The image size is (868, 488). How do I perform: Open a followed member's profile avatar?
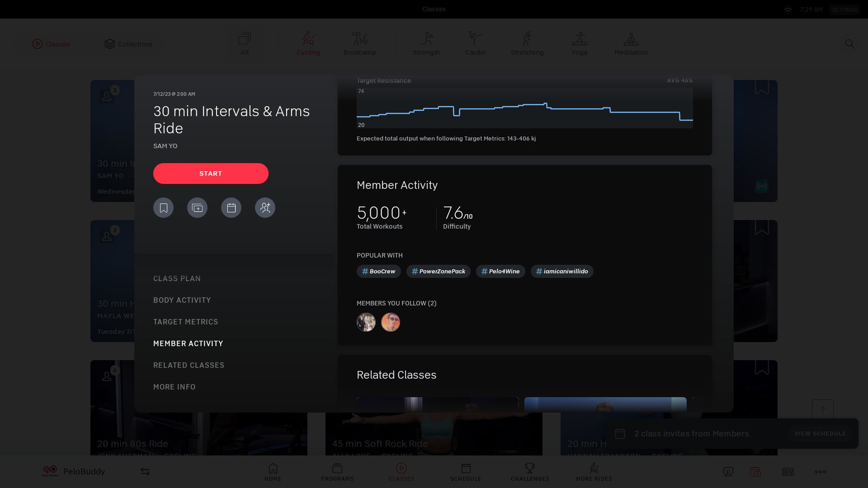(x=366, y=322)
